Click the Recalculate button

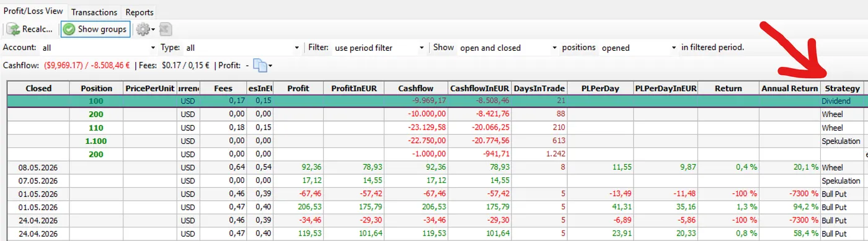pyautogui.click(x=30, y=29)
